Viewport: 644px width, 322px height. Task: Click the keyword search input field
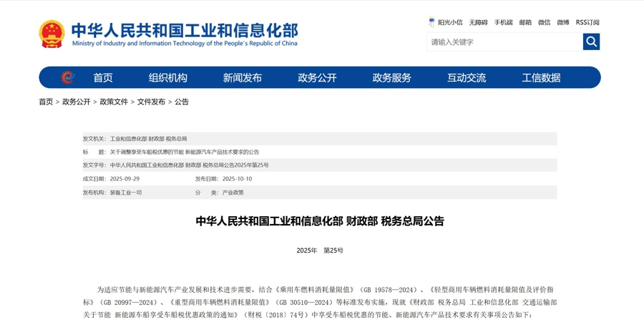point(504,42)
